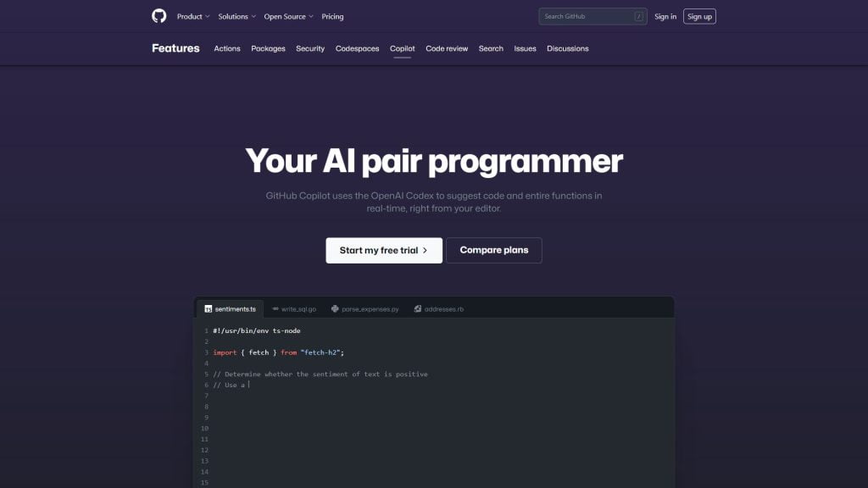The height and width of the screenshot is (488, 868).
Task: Click the Python icon on parse_expenses.py tab
Action: tap(336, 309)
